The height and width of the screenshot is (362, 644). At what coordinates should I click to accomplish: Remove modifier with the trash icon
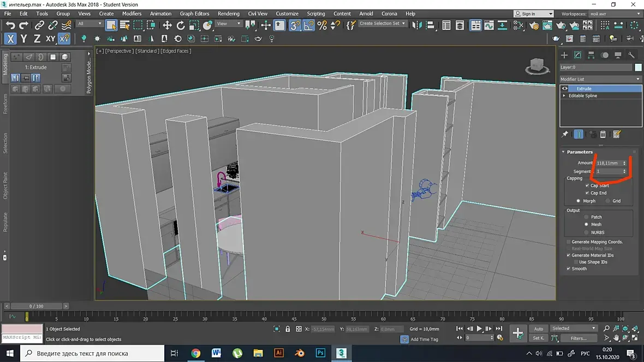[603, 135]
